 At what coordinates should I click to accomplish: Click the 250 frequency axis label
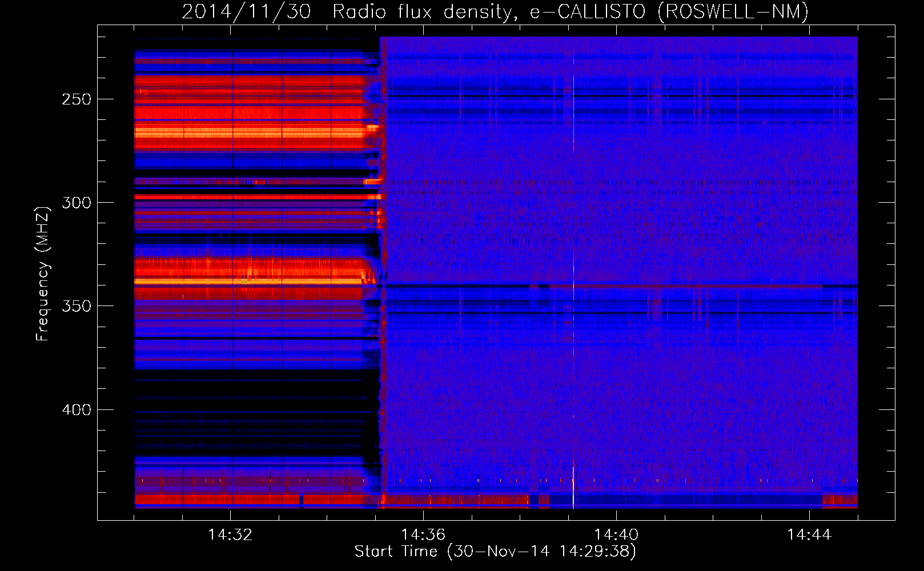click(x=77, y=99)
